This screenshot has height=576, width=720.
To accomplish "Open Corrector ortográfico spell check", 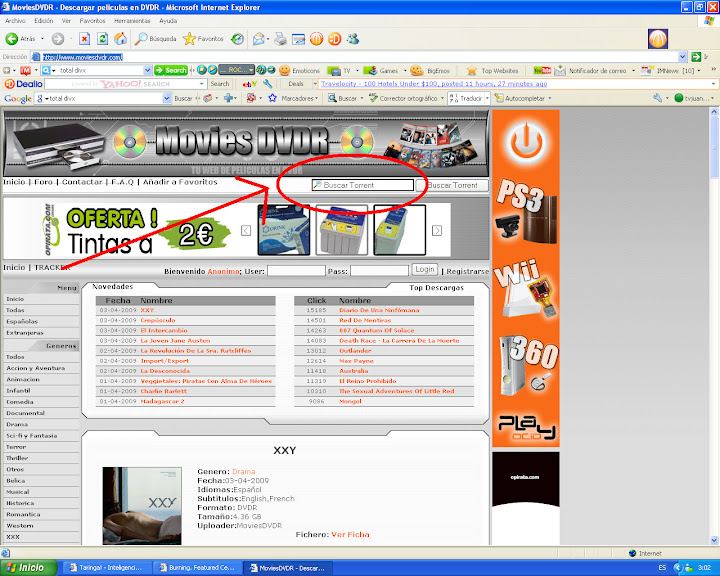I will click(403, 98).
